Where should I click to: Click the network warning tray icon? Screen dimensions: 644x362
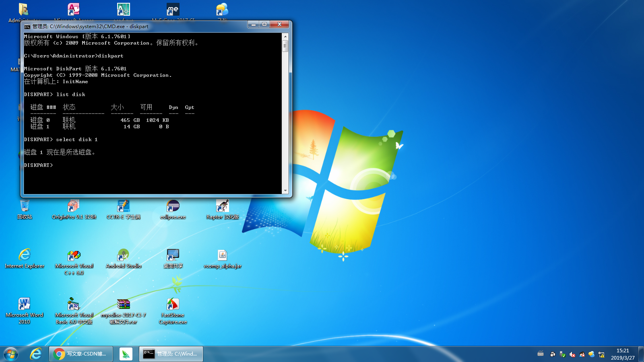tap(601, 354)
